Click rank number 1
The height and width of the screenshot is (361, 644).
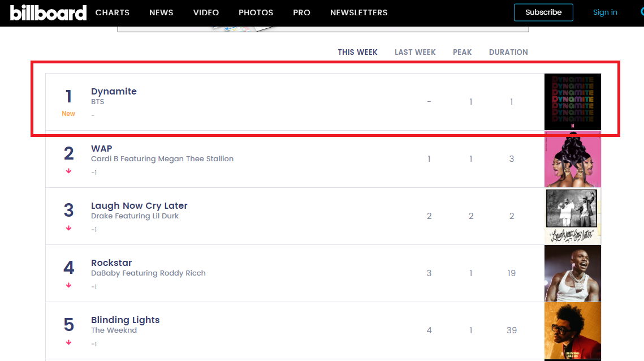click(68, 97)
